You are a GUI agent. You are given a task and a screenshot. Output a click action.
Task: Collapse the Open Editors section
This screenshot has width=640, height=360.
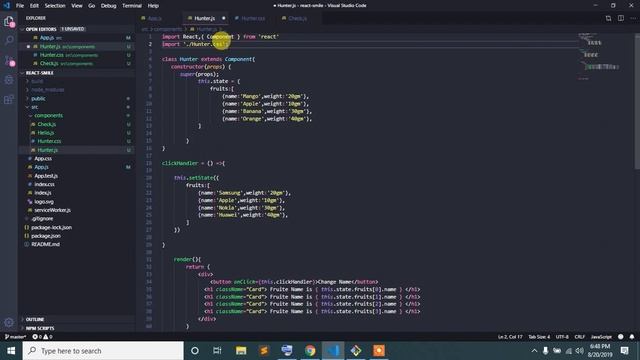coord(76,29)
